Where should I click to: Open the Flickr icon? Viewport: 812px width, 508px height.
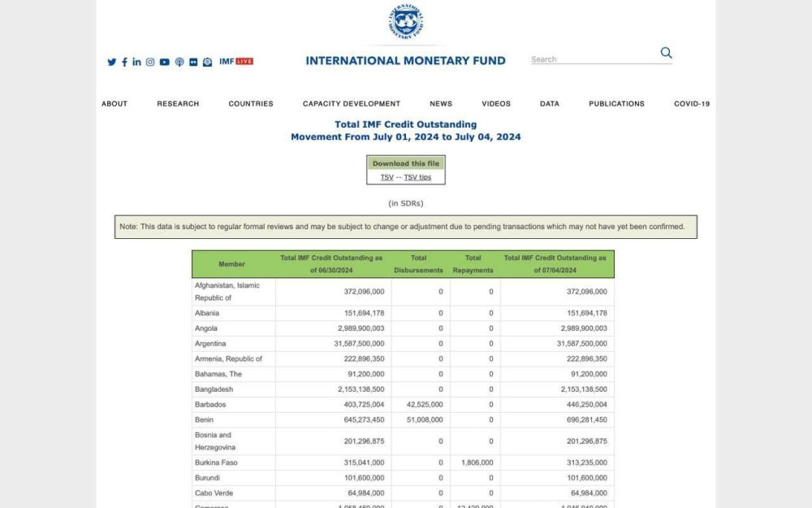coord(193,62)
